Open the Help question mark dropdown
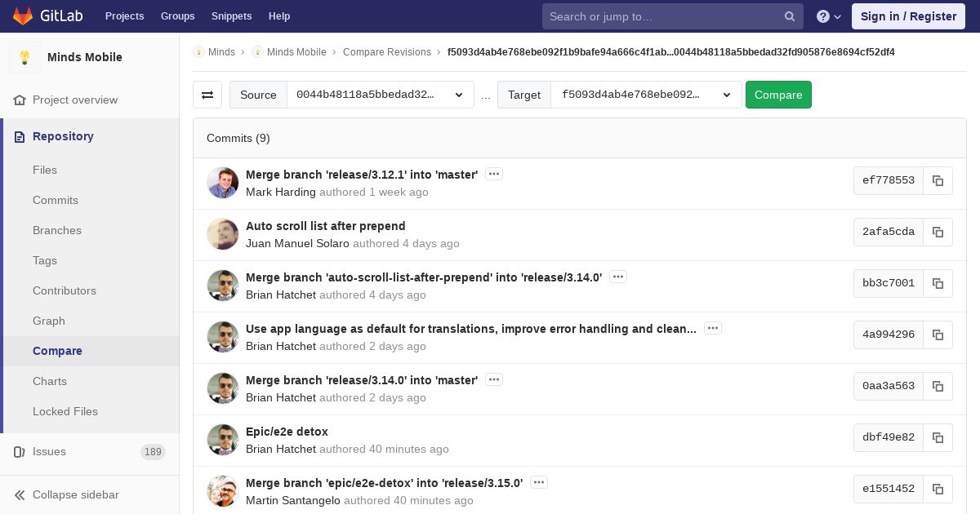 coord(829,16)
